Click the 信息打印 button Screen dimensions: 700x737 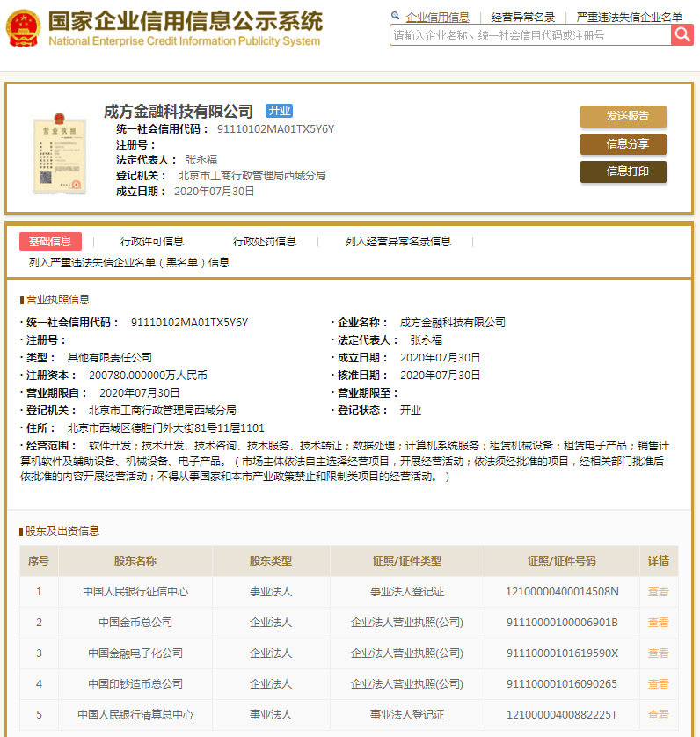(x=623, y=171)
